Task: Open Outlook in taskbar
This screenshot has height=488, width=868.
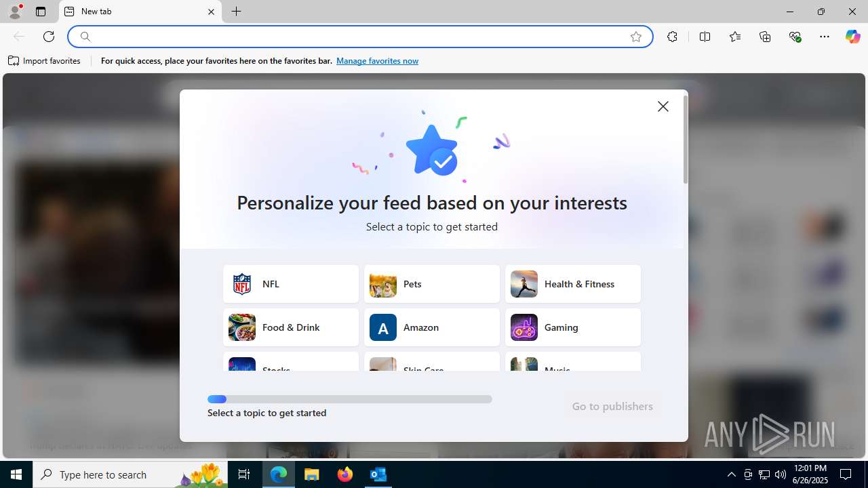Action: pos(378,474)
